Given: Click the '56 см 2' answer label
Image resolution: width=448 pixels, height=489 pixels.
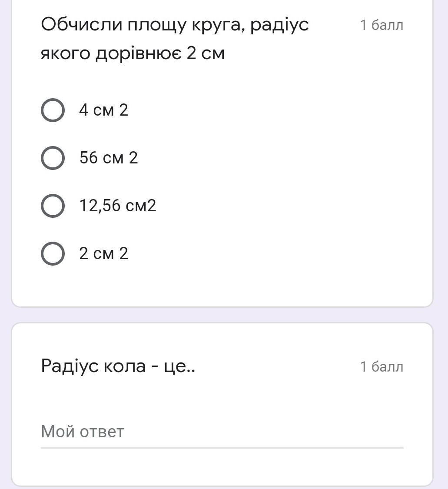Looking at the screenshot, I should click(108, 157).
